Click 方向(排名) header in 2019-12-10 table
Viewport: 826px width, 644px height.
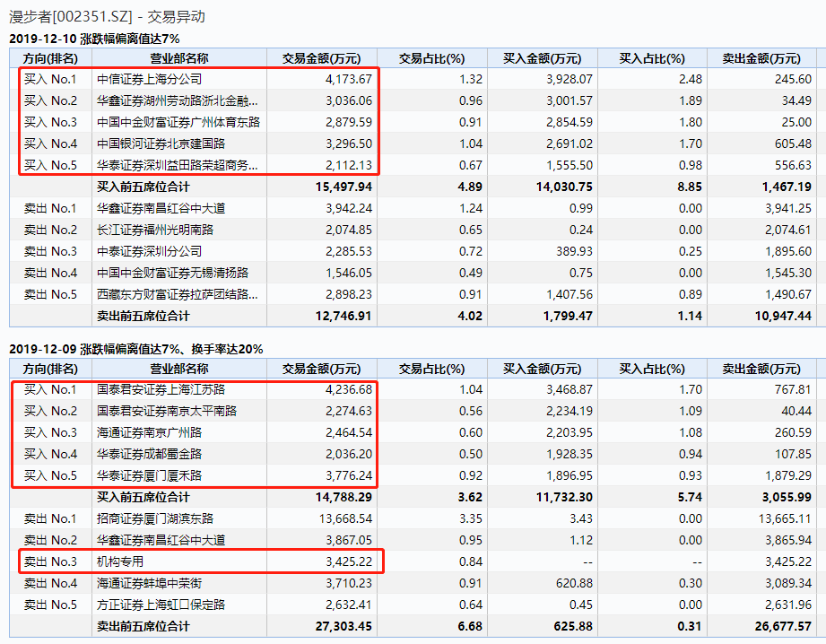click(x=50, y=58)
